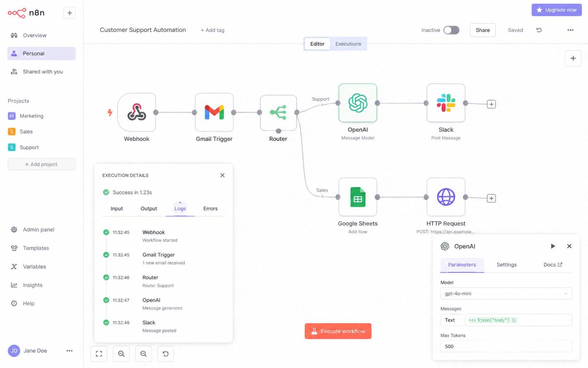
Task: Close the OpenAI parameters panel
Action: [569, 246]
